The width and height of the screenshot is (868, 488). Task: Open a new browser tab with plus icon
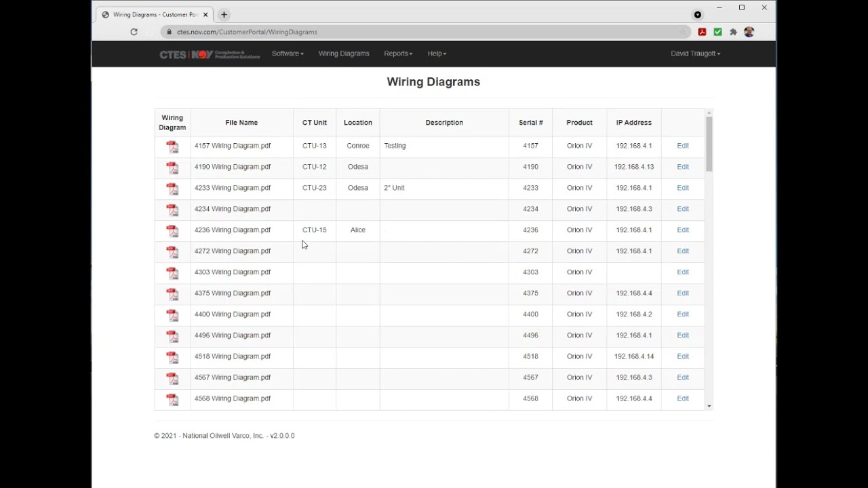click(x=224, y=14)
